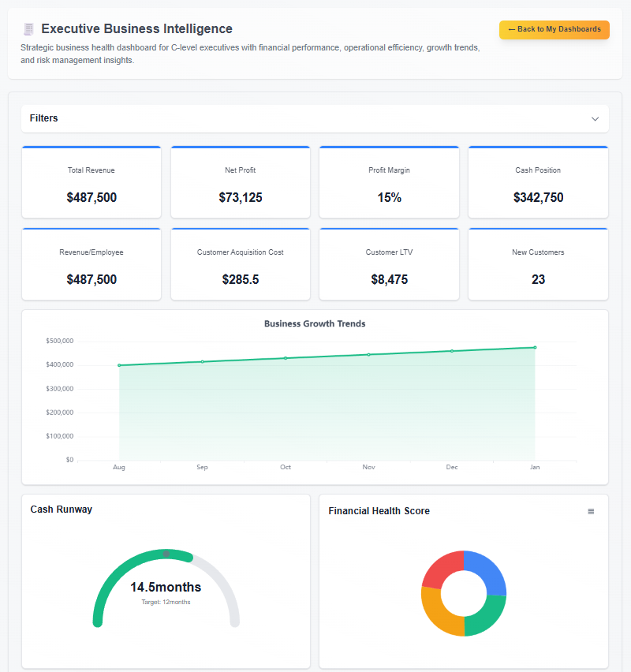Click the Revenue/Employee card

pos(91,264)
